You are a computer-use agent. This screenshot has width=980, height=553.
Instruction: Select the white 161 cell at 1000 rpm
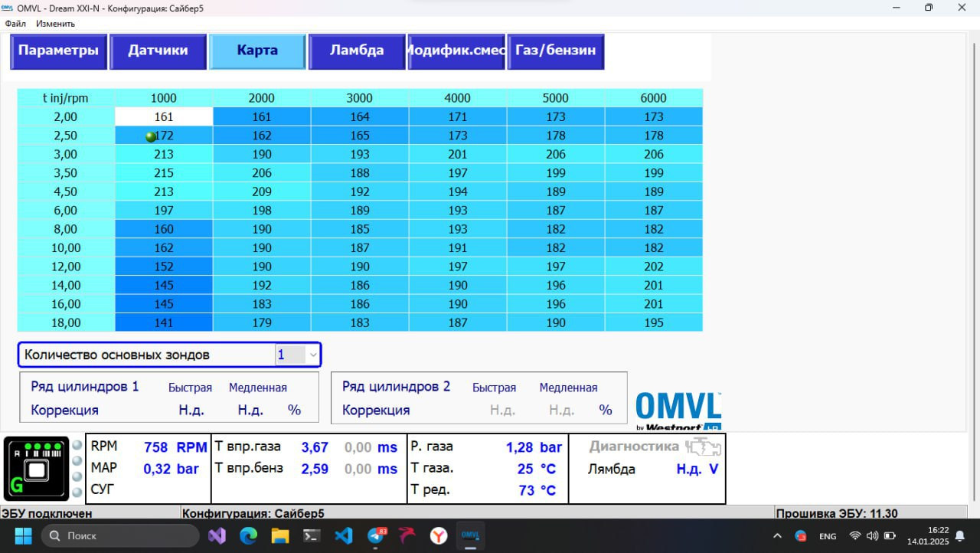point(164,117)
